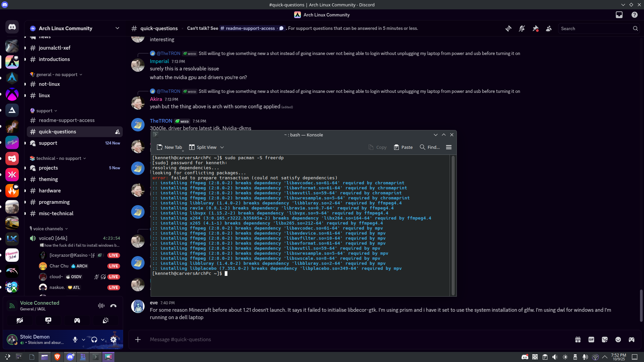
Task: Open pinned messages icon in channel header
Action: [x=535, y=28]
